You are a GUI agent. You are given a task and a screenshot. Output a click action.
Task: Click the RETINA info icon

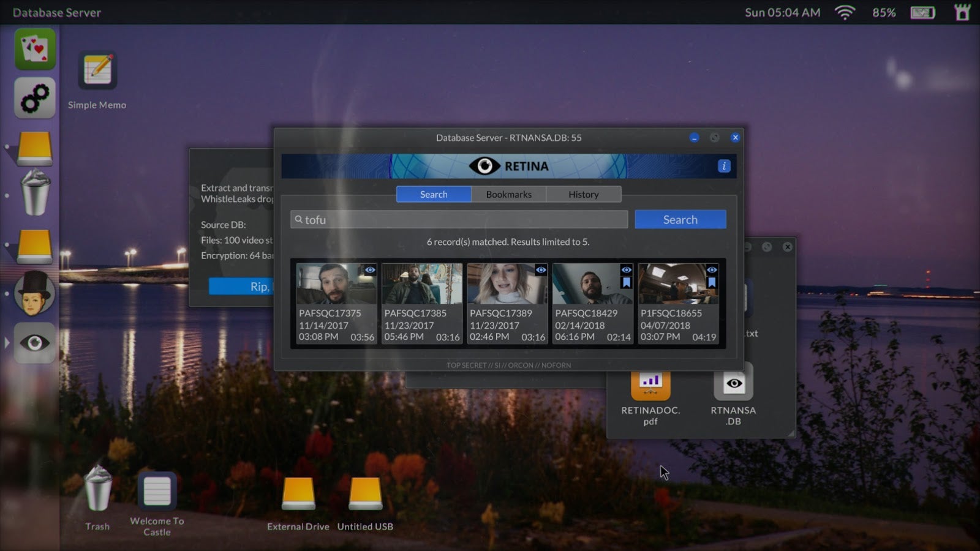coord(723,166)
